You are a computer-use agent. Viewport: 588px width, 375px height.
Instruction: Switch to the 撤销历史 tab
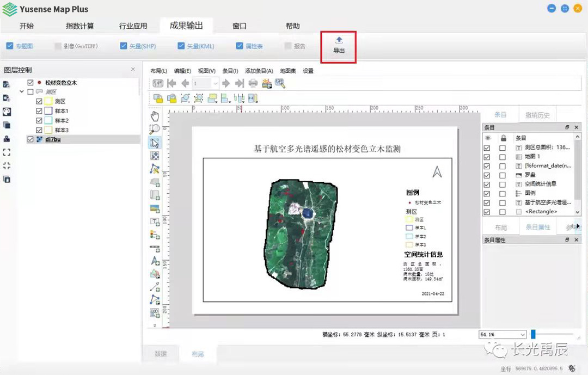pos(537,115)
